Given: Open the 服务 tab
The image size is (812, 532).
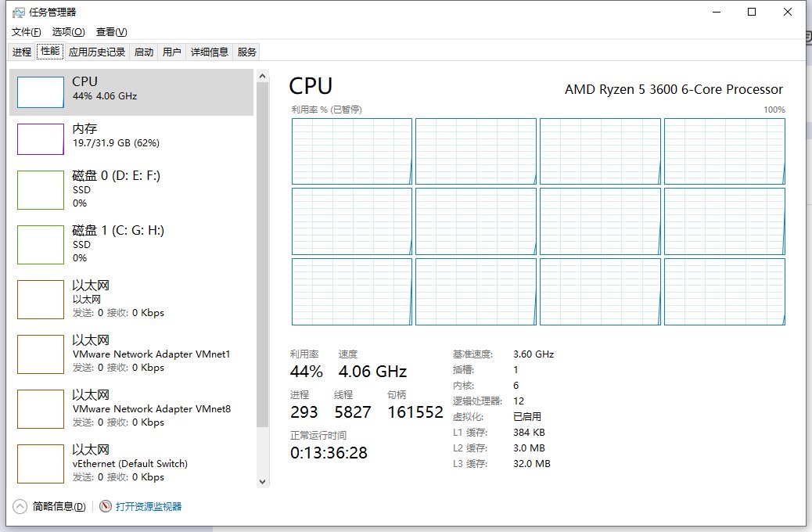Looking at the screenshot, I should pyautogui.click(x=247, y=52).
